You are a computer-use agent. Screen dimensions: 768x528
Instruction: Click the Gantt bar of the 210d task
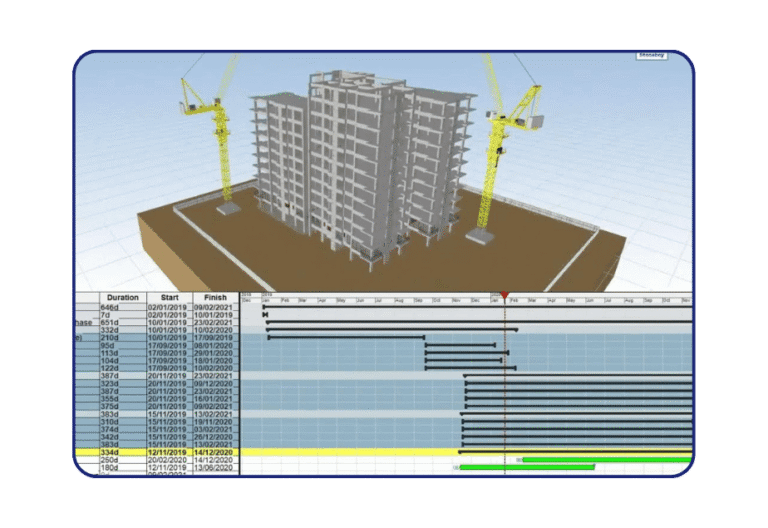(346, 337)
